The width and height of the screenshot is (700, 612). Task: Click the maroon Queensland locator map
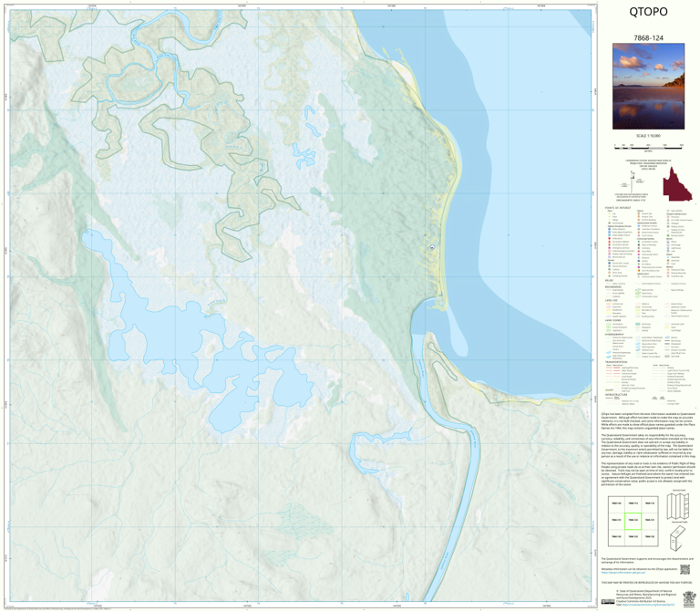coord(677,184)
